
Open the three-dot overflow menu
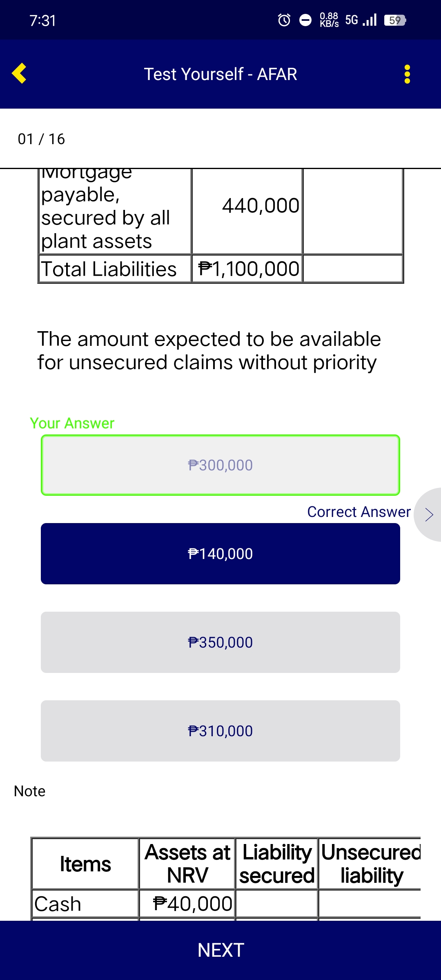point(407,74)
